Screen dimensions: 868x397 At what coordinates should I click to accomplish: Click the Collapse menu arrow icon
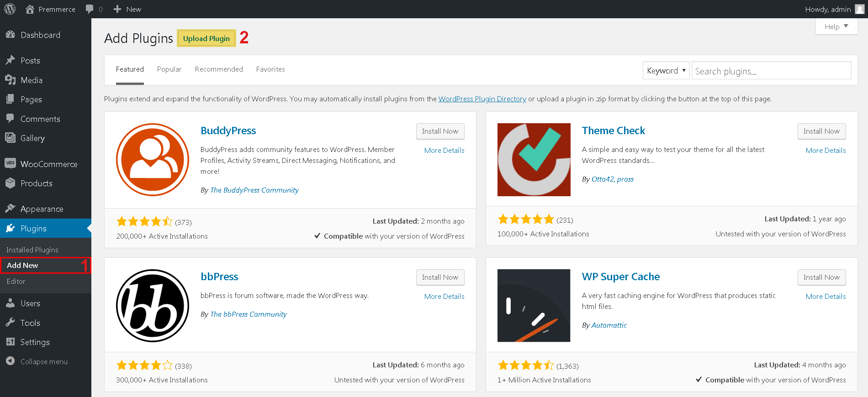10,361
